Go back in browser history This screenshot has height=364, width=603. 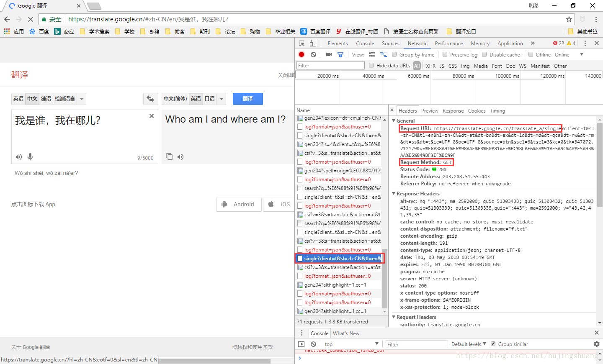point(7,19)
